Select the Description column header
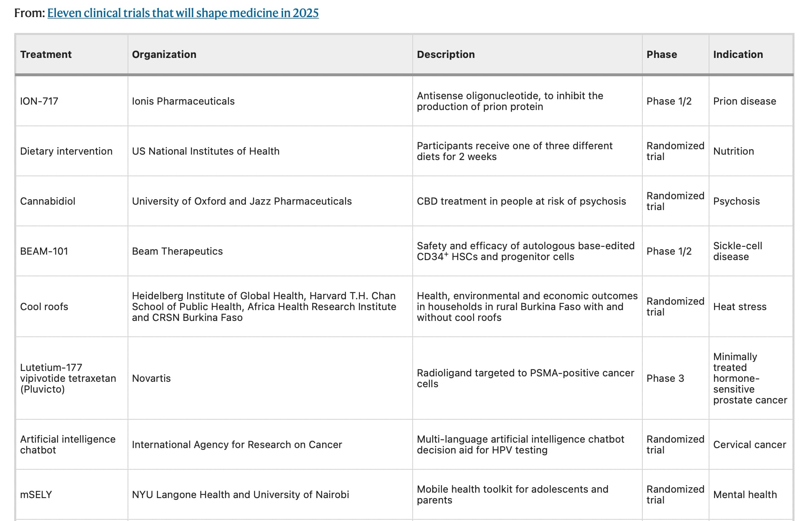Image resolution: width=812 pixels, height=521 pixels. [527, 54]
